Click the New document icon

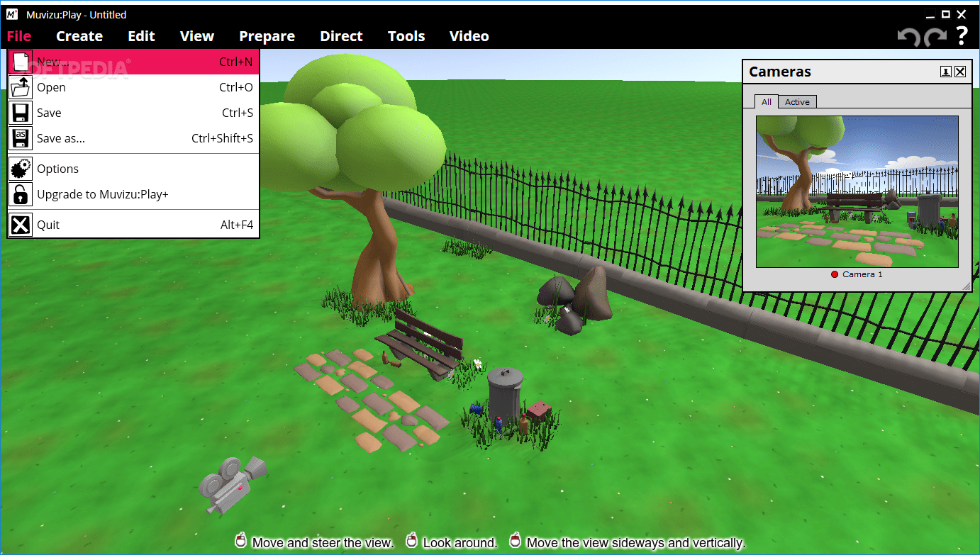point(21,62)
